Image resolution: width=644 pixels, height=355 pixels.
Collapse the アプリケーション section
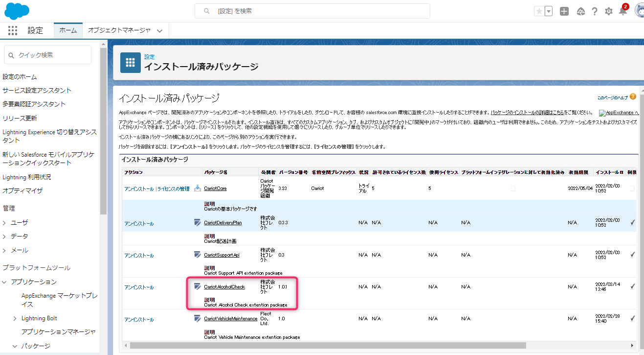pyautogui.click(x=4, y=282)
